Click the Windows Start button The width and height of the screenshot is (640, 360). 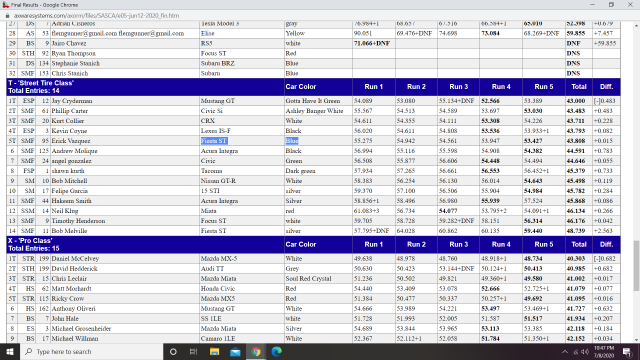point(10,351)
